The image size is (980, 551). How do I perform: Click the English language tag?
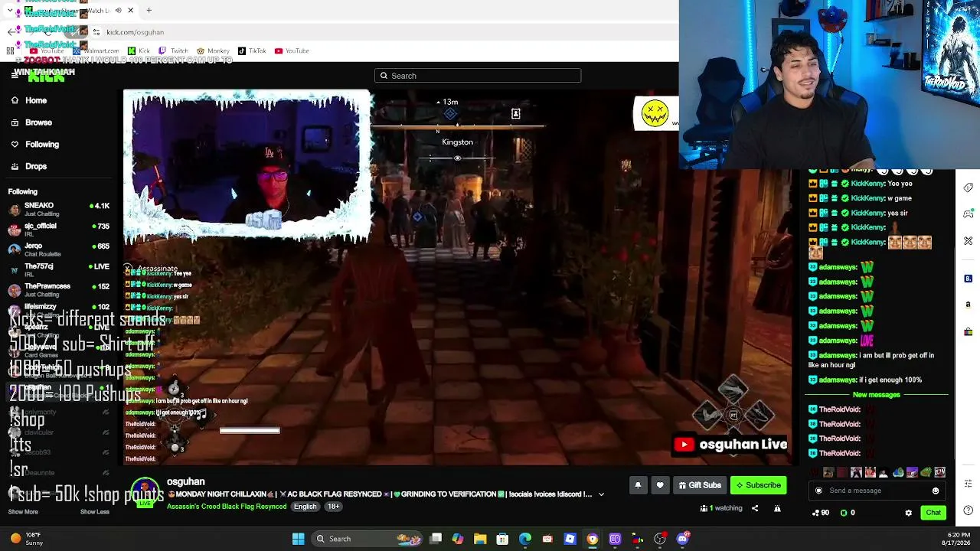[x=305, y=507]
